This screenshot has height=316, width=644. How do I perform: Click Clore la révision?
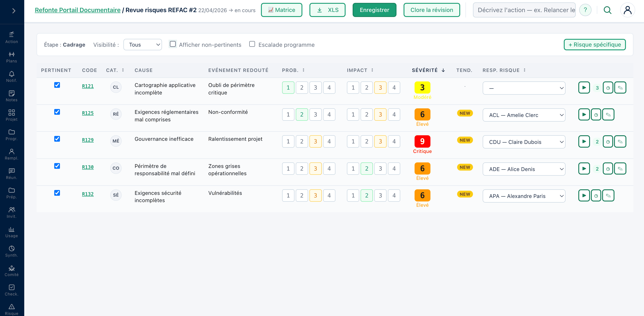(x=432, y=10)
